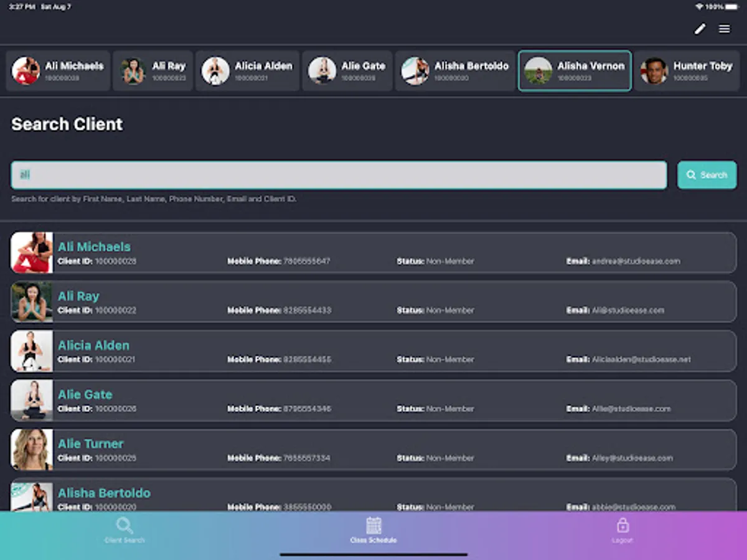Select Ali Ray recent client card
Screen dimensions: 747x560
[153, 71]
